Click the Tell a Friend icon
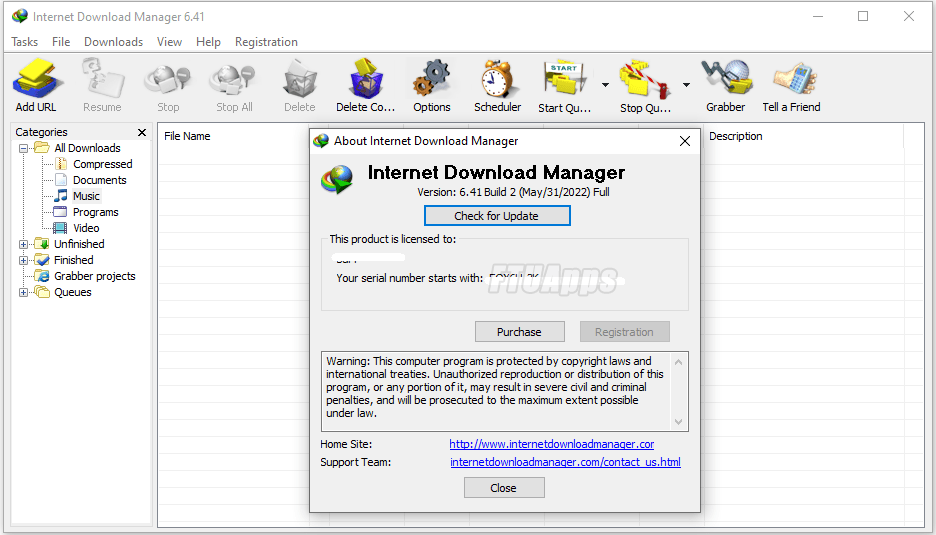 (794, 79)
